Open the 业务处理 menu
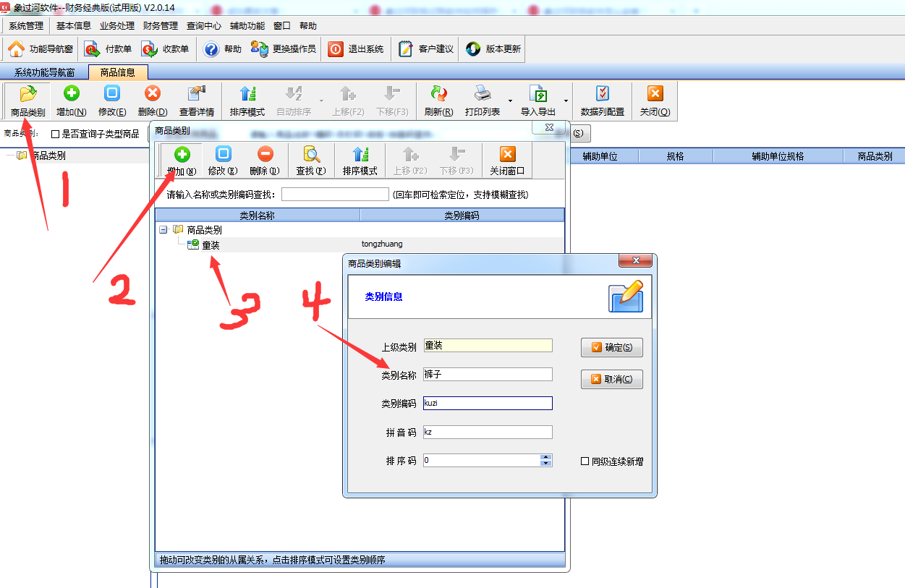The width and height of the screenshot is (905, 588). click(x=117, y=25)
